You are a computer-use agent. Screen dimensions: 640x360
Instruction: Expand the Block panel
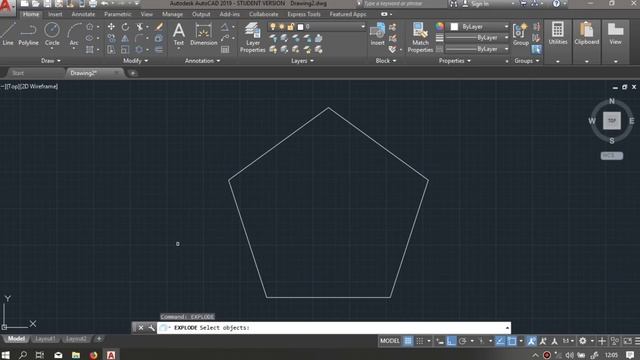(386, 60)
